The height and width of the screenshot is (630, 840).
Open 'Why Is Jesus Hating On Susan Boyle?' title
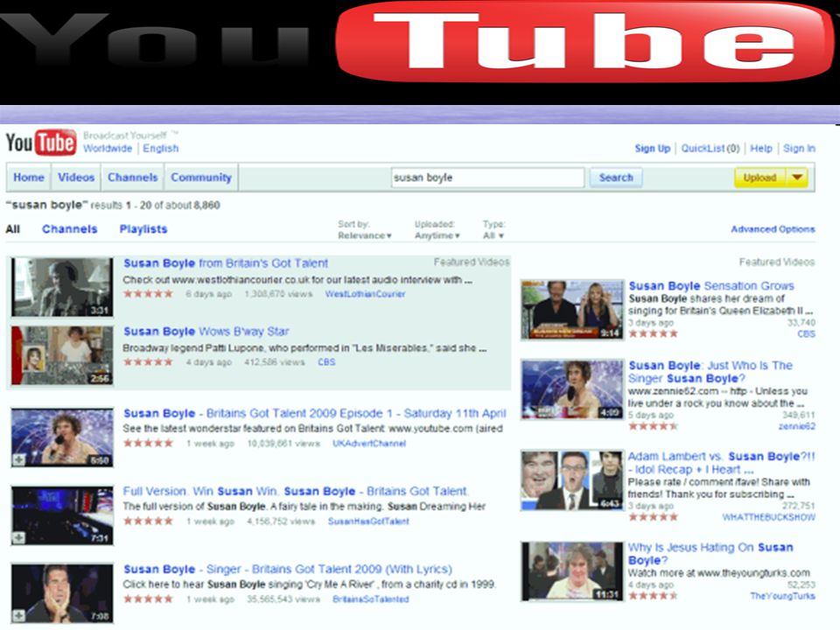pyautogui.click(x=710, y=554)
